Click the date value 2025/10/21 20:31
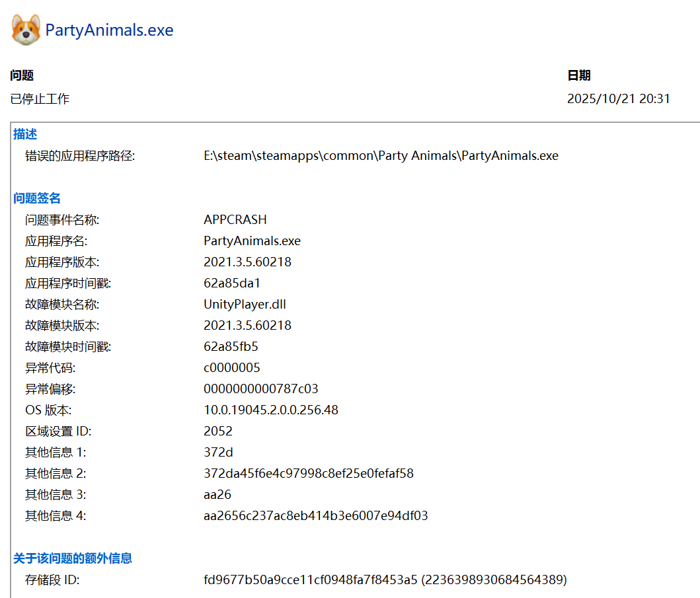Viewport: 700px width, 598px height. tap(619, 98)
